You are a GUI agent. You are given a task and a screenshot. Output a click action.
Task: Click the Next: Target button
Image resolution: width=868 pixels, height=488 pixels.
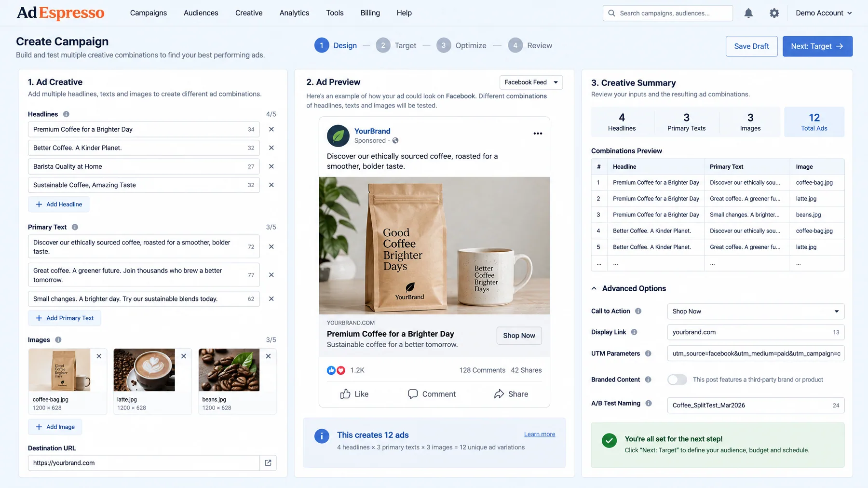(x=817, y=46)
